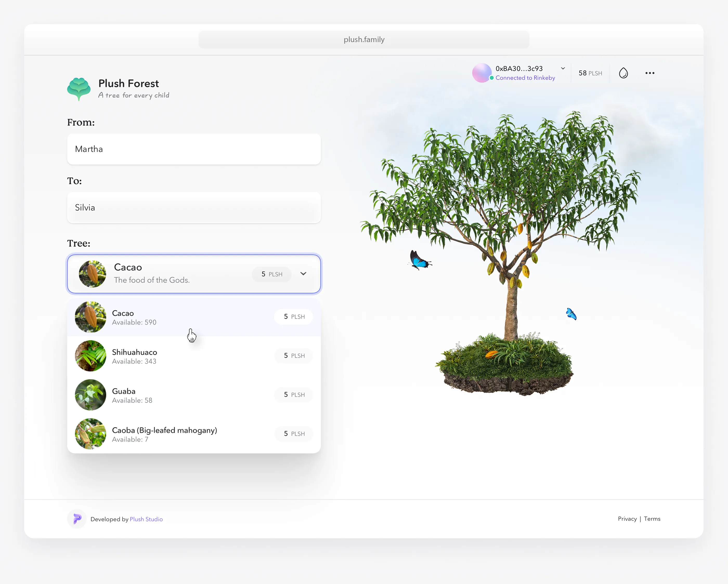
Task: Click the gradient wallet avatar circle
Action: coord(482,73)
